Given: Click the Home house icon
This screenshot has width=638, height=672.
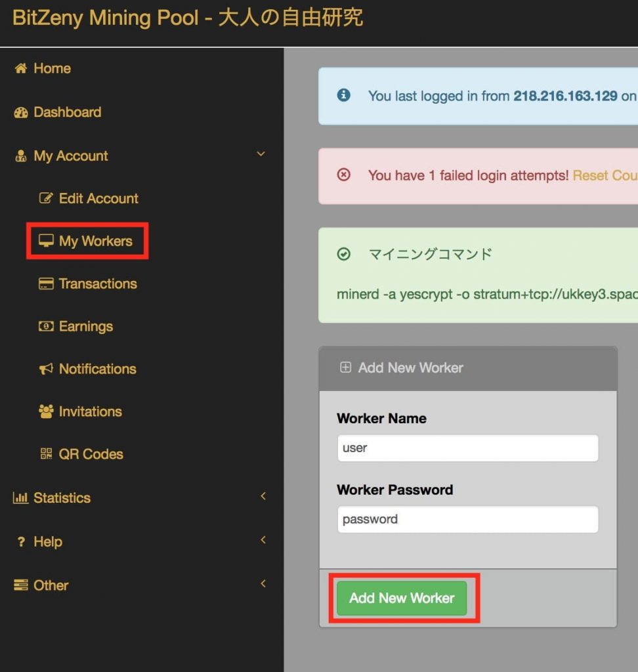Looking at the screenshot, I should (x=20, y=68).
